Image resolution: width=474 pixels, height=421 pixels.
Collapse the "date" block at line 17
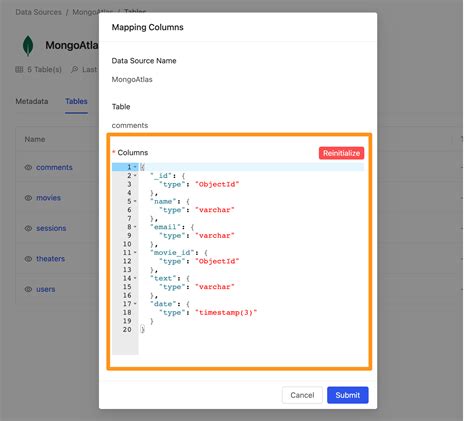pos(135,304)
